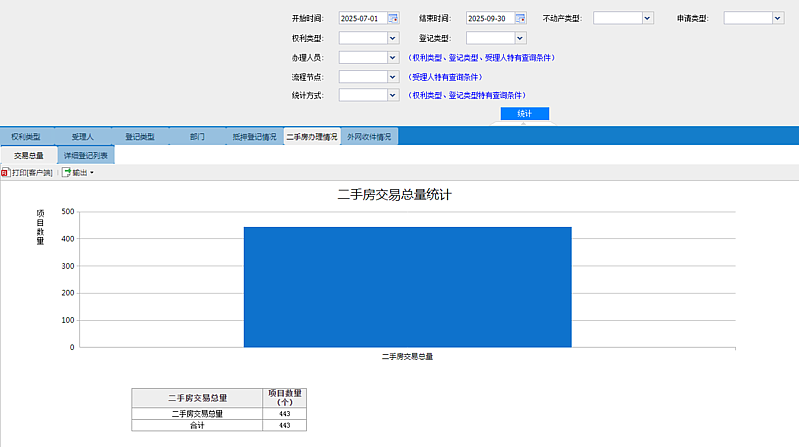The image size is (799, 447).
Task: Click the 输出 export icon
Action: tap(66, 173)
